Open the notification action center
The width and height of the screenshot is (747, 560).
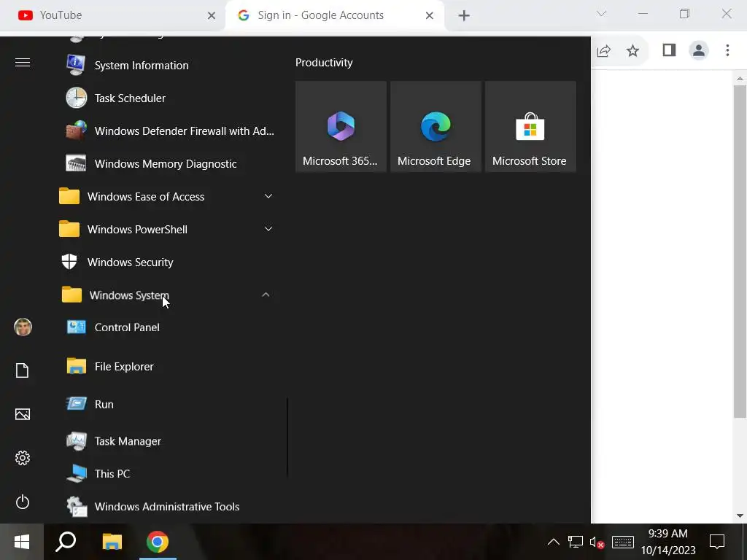coord(717,542)
